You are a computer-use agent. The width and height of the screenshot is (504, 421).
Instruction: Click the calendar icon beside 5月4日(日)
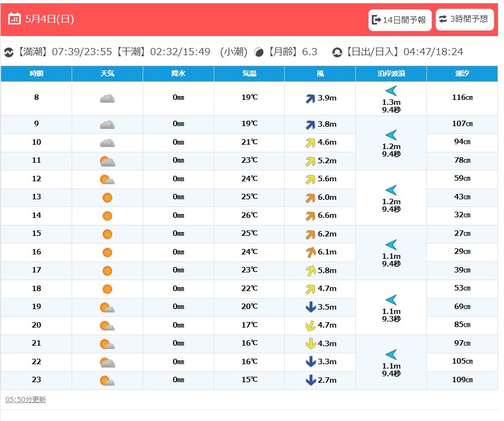tap(14, 19)
